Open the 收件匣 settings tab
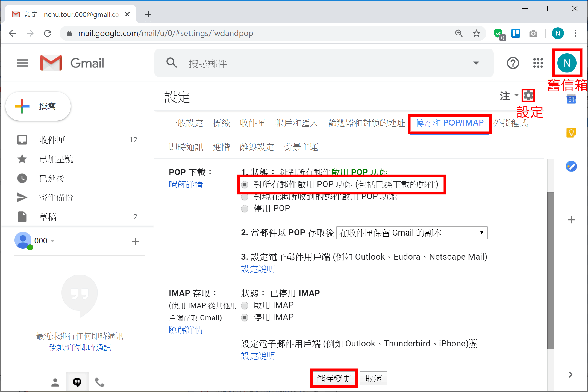The image size is (588, 392). (x=253, y=123)
